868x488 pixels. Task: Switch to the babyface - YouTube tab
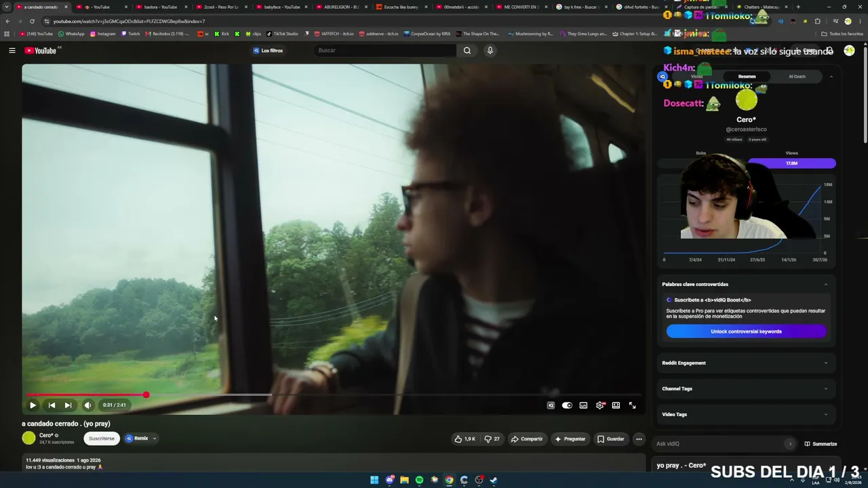coord(281,7)
